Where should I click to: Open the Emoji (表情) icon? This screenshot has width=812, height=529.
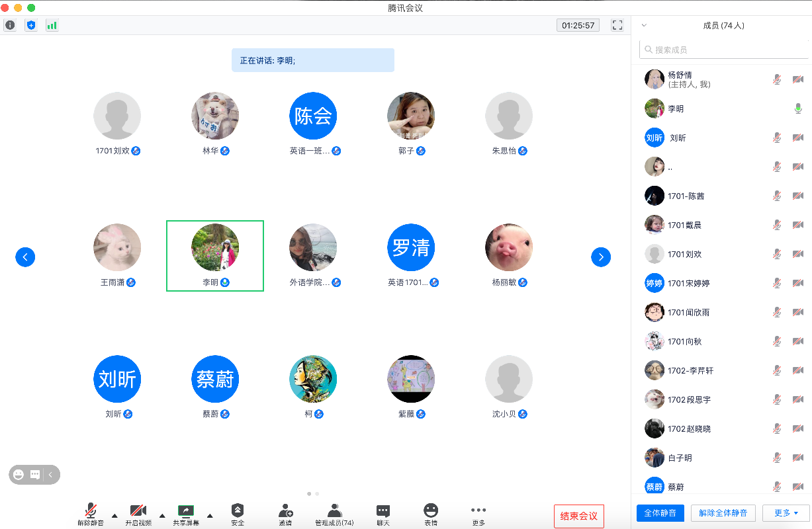[x=431, y=514]
